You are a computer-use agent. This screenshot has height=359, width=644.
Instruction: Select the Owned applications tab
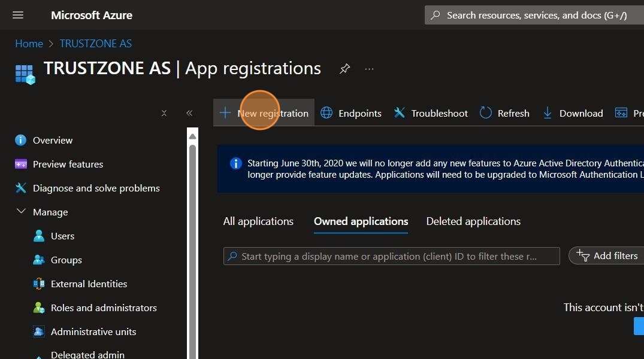[x=361, y=221]
